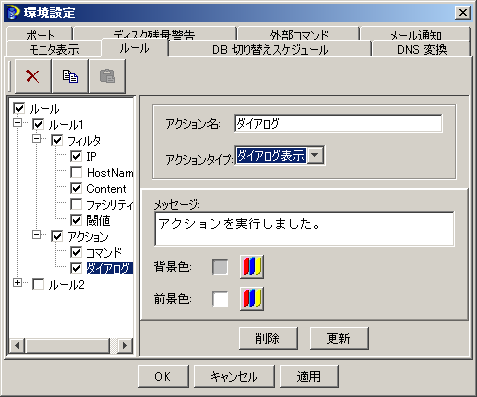Select the ダイアログ tree item label

(x=110, y=268)
